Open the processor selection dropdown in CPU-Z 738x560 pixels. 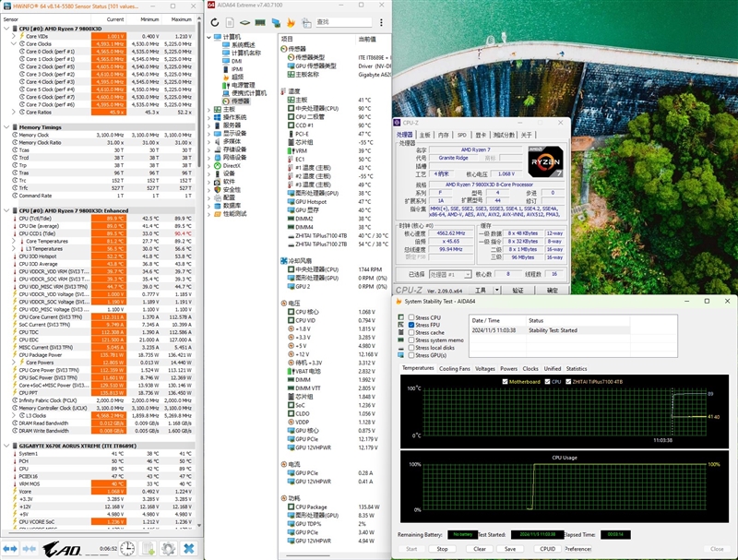pos(468,274)
